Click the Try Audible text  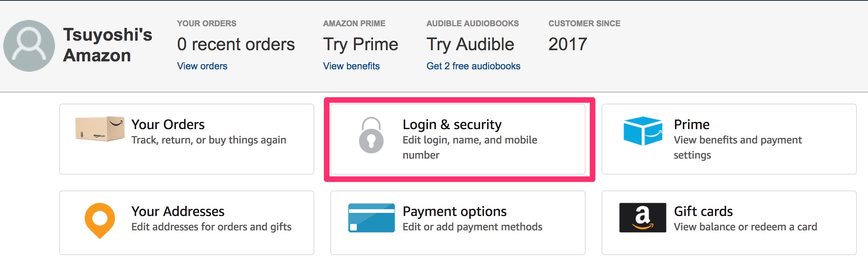[x=470, y=45]
